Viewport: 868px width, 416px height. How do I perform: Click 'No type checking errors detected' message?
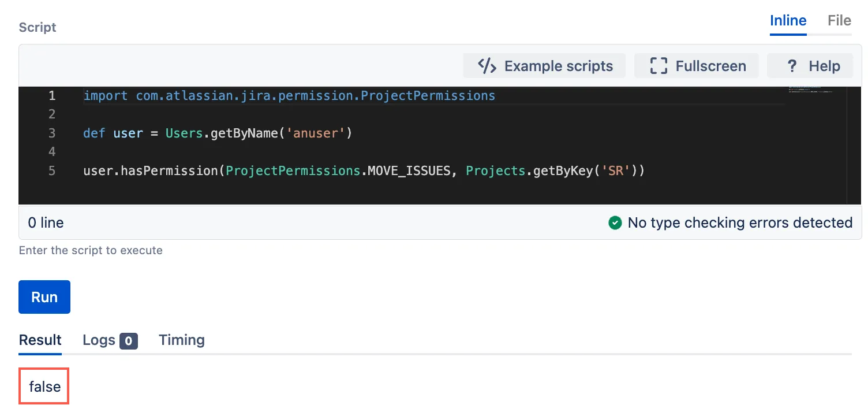pos(740,222)
